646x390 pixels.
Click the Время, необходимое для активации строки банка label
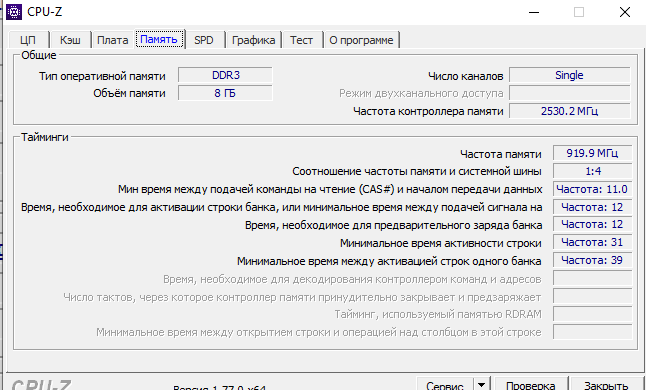(281, 208)
